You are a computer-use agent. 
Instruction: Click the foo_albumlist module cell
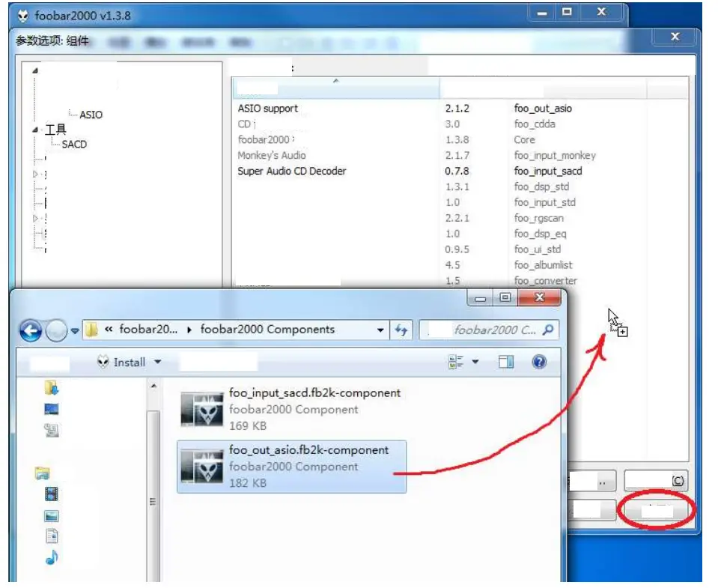543,264
